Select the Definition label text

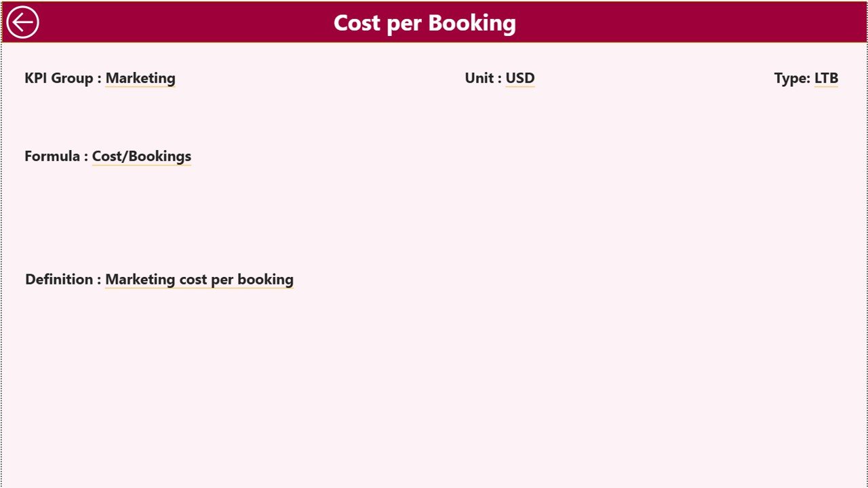click(x=60, y=279)
